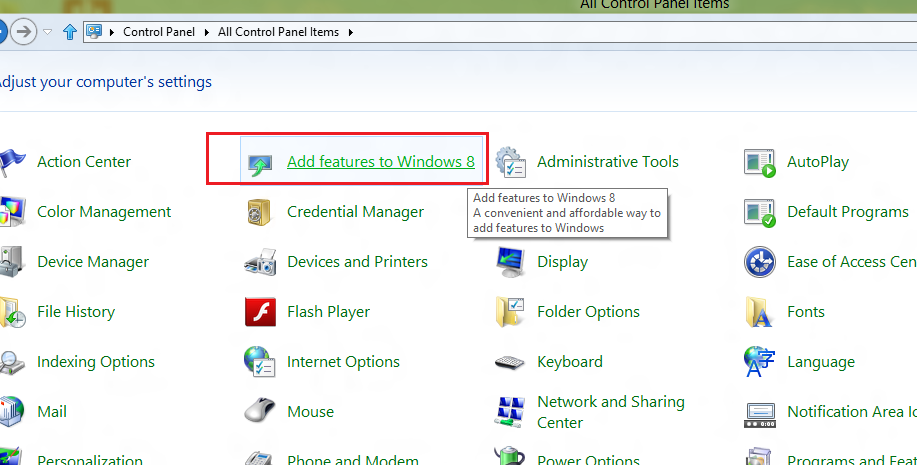Open the Internet Options link
Viewport: 917px width, 465px height.
pos(343,362)
